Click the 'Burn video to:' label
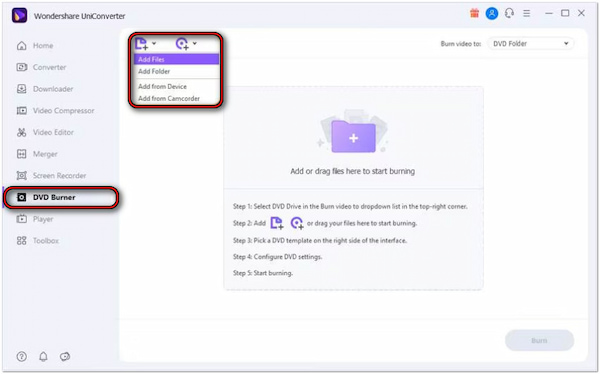This screenshot has width=600, height=374. coord(461,44)
